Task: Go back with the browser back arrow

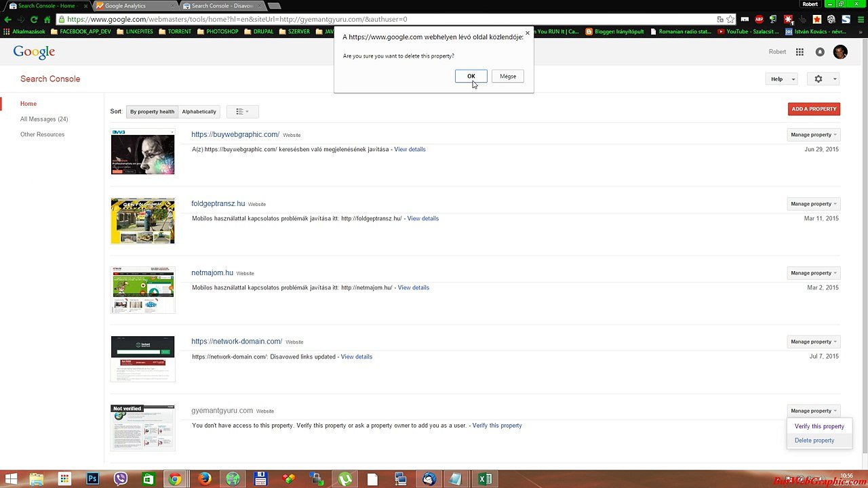Action: click(8, 20)
